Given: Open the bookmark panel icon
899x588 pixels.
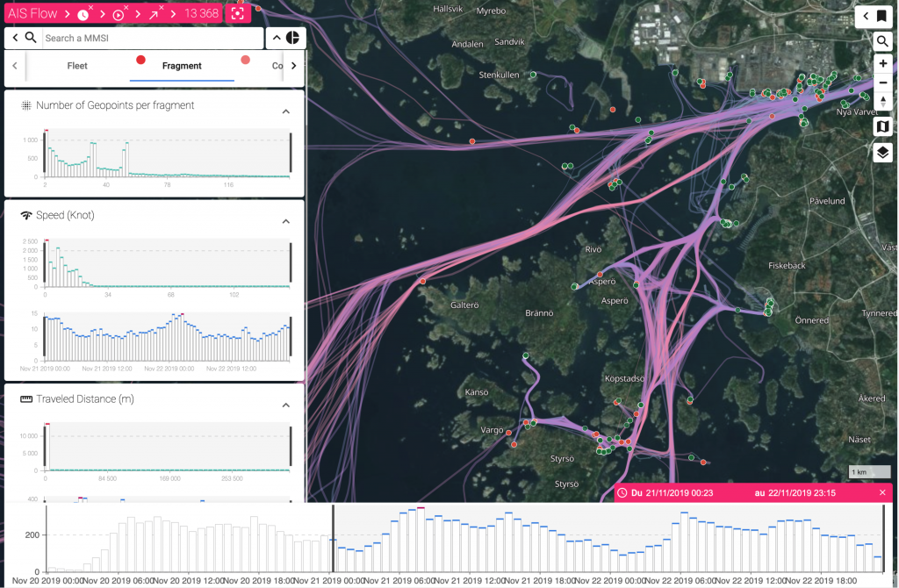Looking at the screenshot, I should (881, 16).
